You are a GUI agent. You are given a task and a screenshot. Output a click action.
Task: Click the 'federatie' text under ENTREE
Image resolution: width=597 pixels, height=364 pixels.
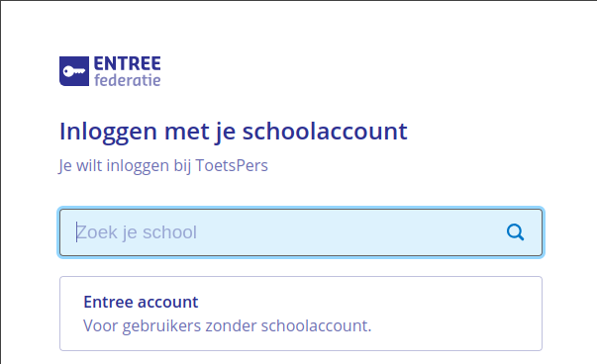pyautogui.click(x=127, y=80)
